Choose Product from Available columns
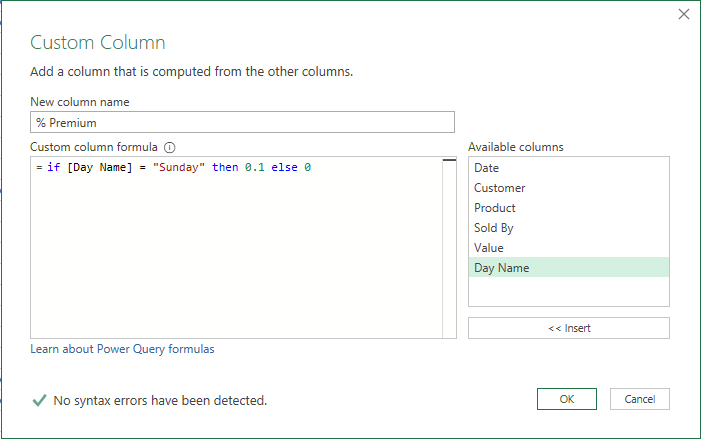Viewport: 701px width, 439px height. (x=495, y=208)
